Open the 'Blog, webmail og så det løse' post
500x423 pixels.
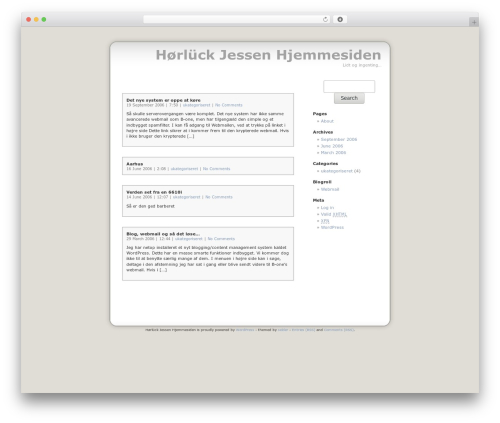tap(163, 234)
